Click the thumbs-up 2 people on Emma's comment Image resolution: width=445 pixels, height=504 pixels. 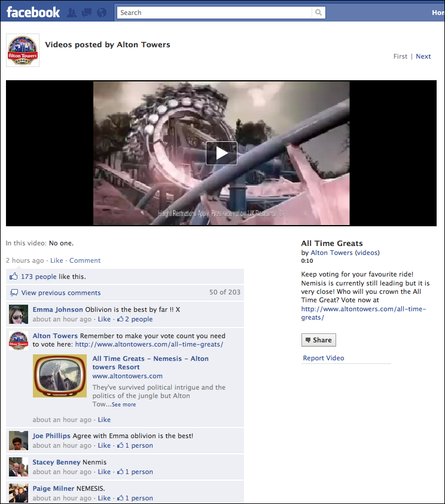135,319
